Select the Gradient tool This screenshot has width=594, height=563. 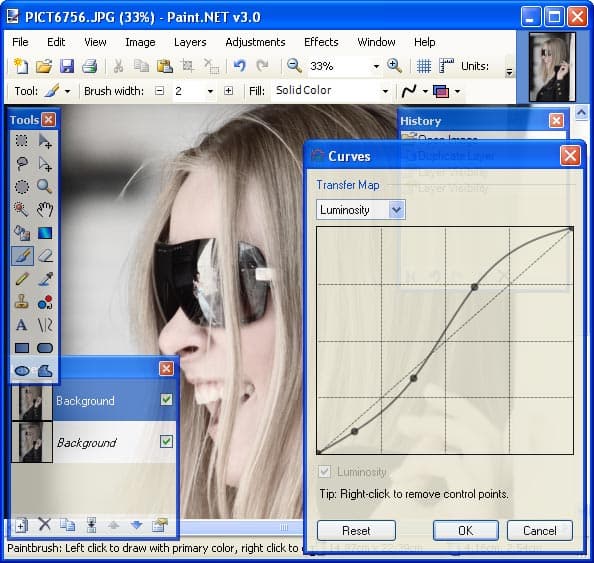tap(45, 233)
